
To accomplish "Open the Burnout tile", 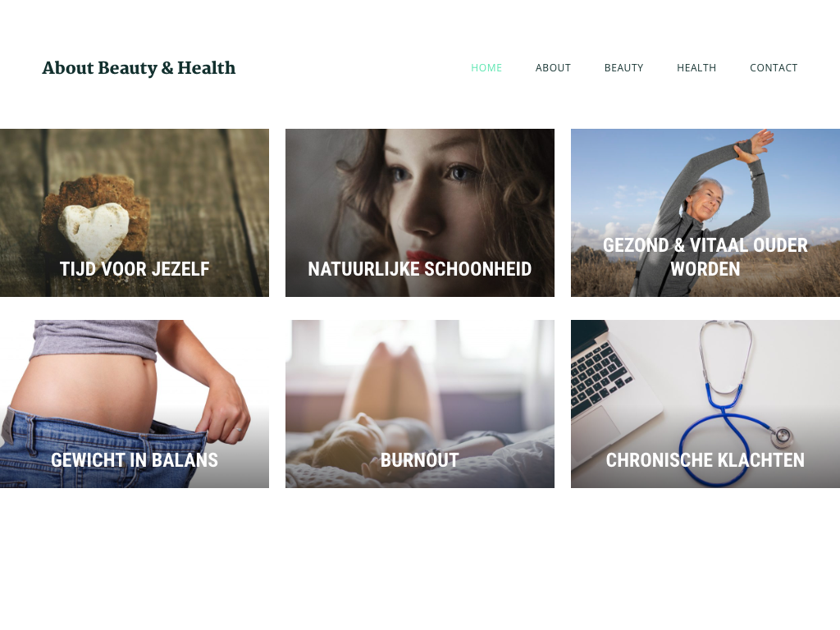I will click(420, 404).
